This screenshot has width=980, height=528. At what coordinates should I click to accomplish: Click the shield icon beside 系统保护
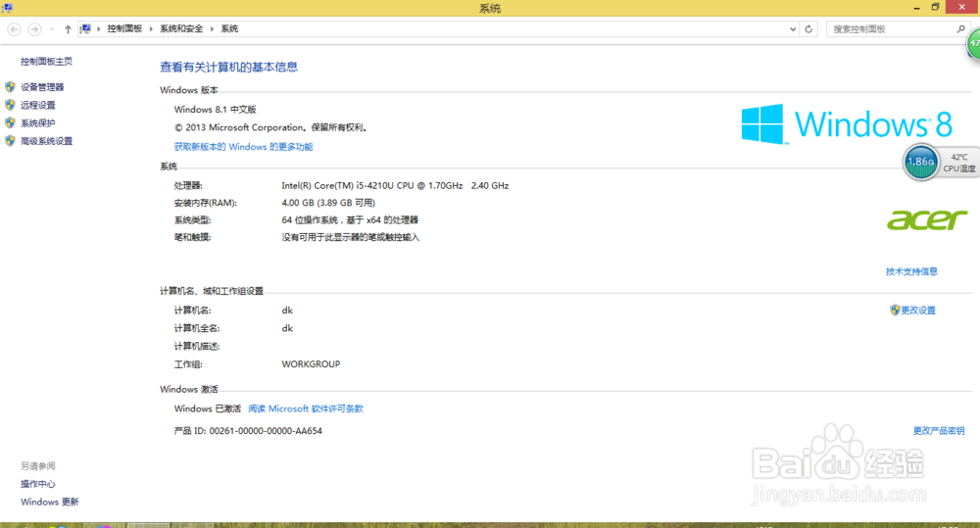[x=10, y=123]
